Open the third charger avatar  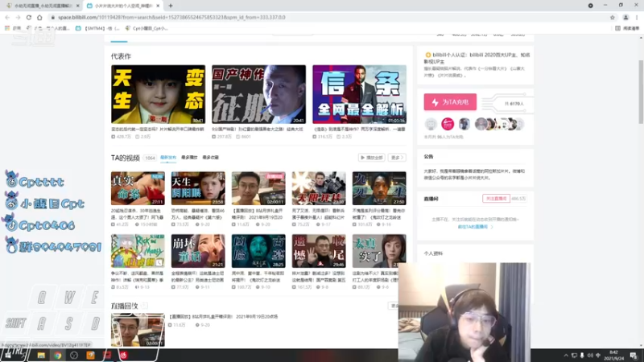464,124
